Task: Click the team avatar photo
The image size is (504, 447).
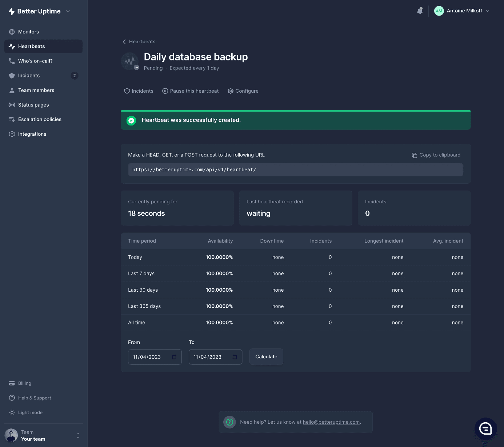Action: [x=11, y=435]
